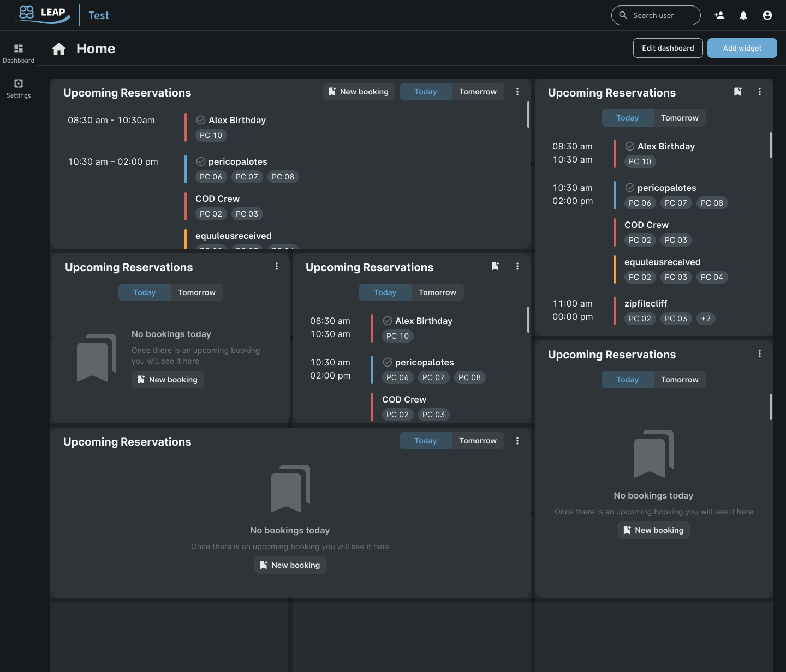The image size is (786, 672).
Task: Click the Home house icon
Action: 59,49
